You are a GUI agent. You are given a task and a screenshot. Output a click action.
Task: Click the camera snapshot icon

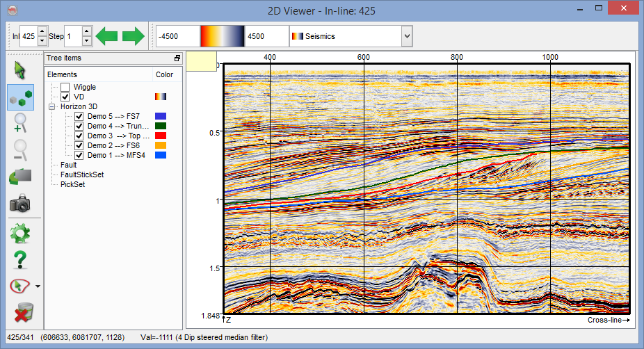[20, 203]
